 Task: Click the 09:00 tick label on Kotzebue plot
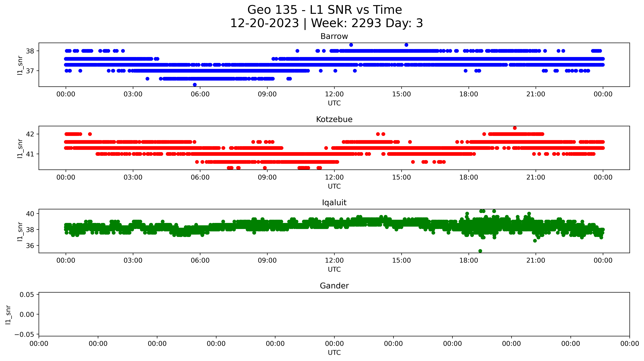(267, 177)
